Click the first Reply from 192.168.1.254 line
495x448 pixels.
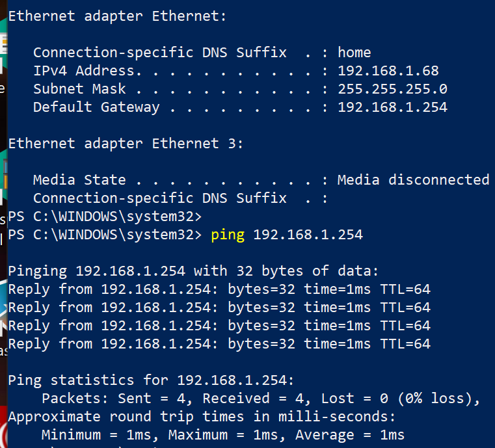tap(219, 289)
